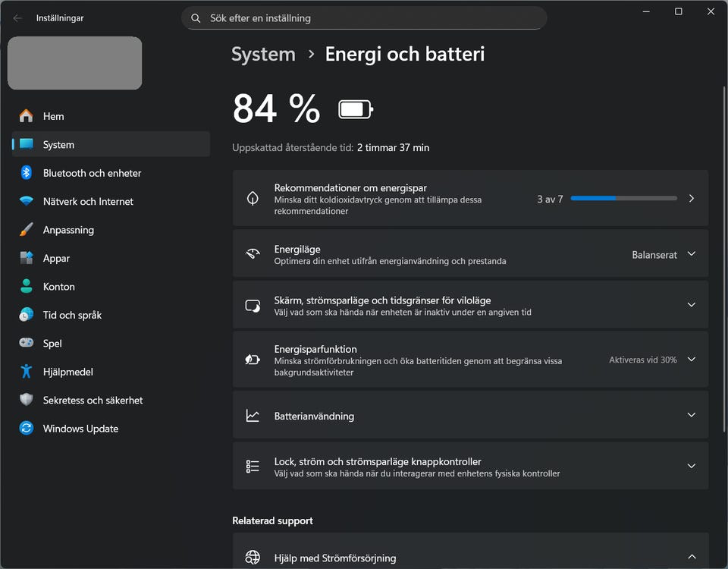The width and height of the screenshot is (728, 569).
Task: Open Rekommendationer om energispar via its chevron
Action: [692, 198]
